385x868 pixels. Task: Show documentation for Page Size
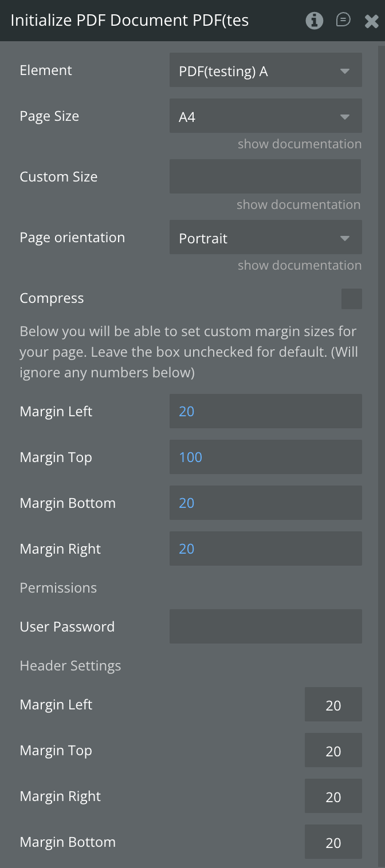tap(300, 144)
